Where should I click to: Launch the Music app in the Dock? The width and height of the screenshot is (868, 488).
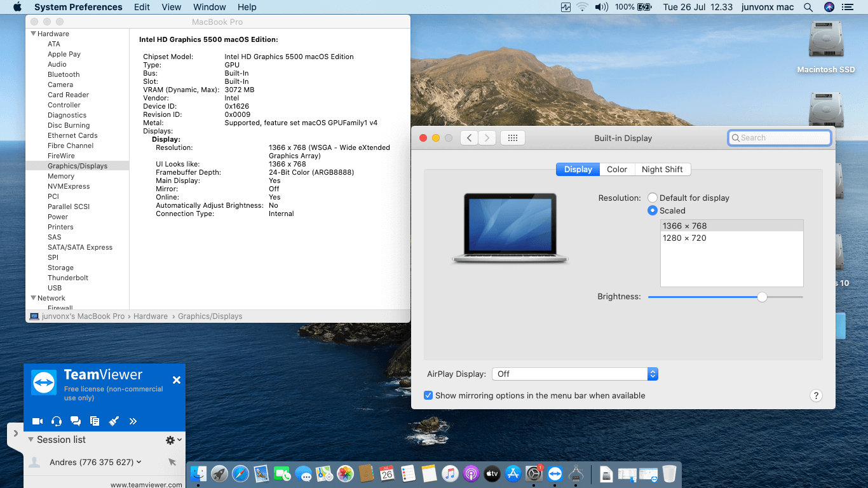pos(450,473)
